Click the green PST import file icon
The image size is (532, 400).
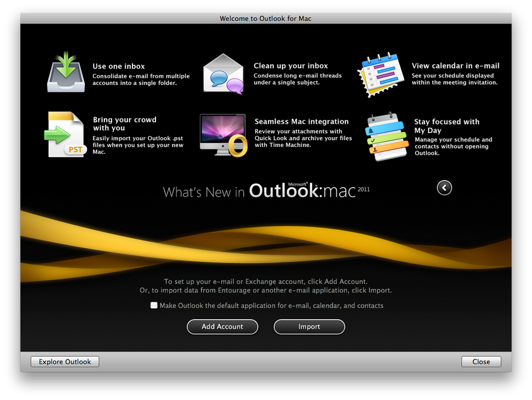tap(65, 134)
